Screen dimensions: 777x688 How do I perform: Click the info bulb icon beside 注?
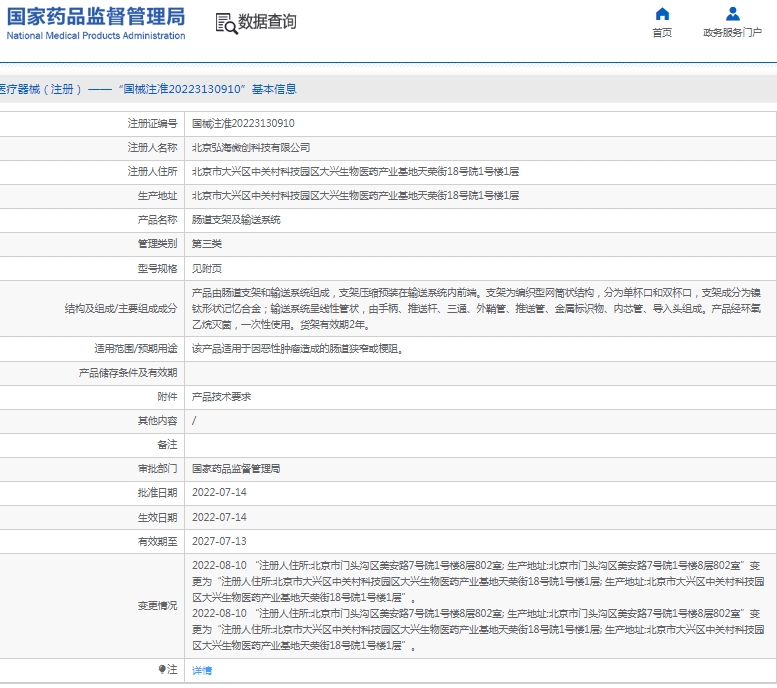click(x=162, y=669)
